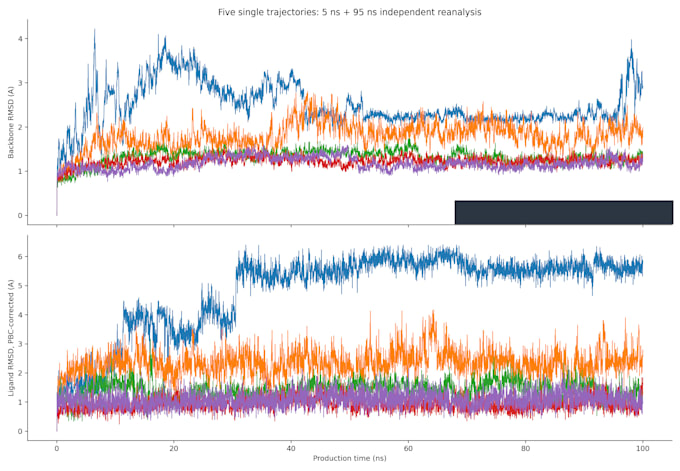Viewport: 680px width, 471px height.
Task: Select the 'Ligand RMSD, PBC-corrected (A)' y-axis label
Action: (x=11, y=338)
